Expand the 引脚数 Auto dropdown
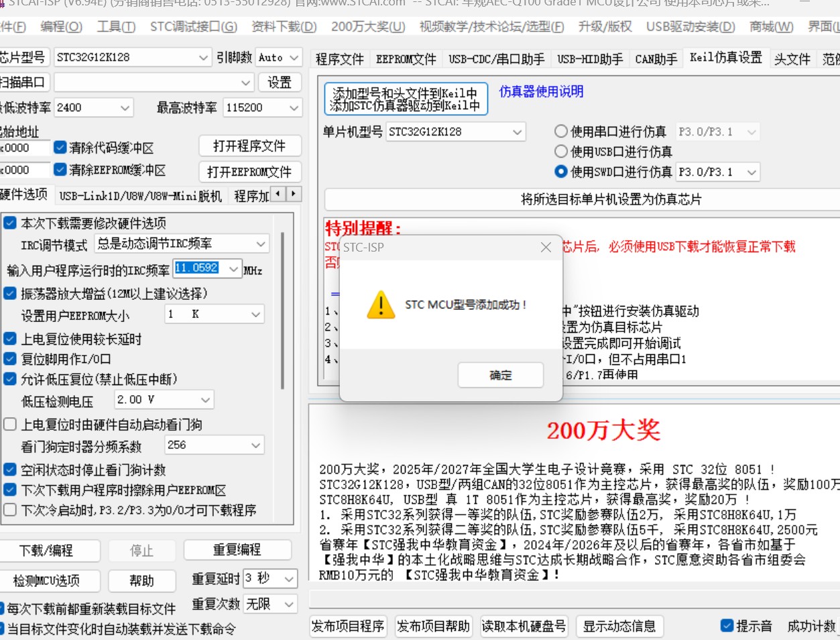Screen dimensions: 840x640 (x=294, y=58)
